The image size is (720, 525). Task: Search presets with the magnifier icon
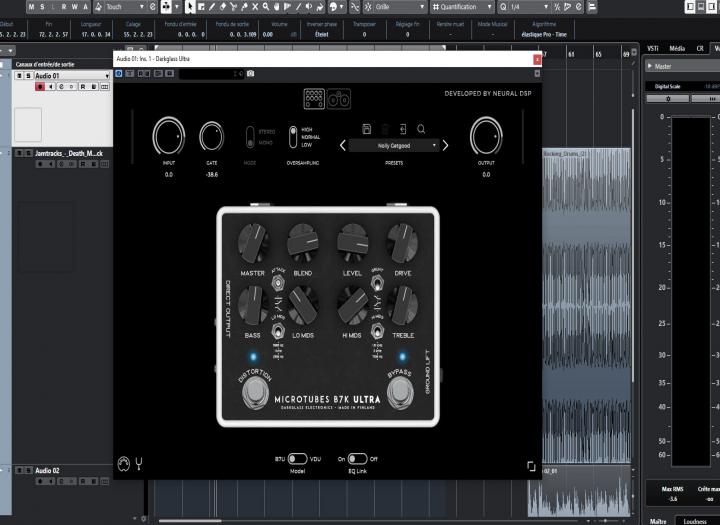pyautogui.click(x=421, y=129)
